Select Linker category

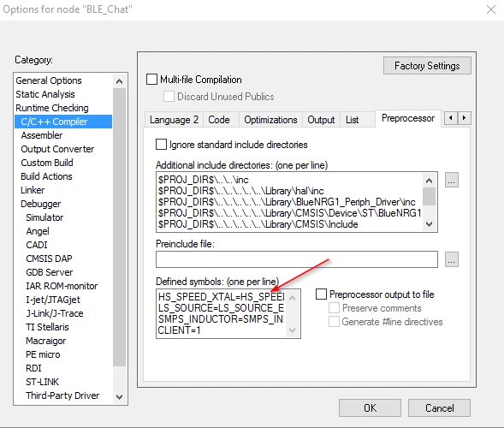pyautogui.click(x=63, y=190)
